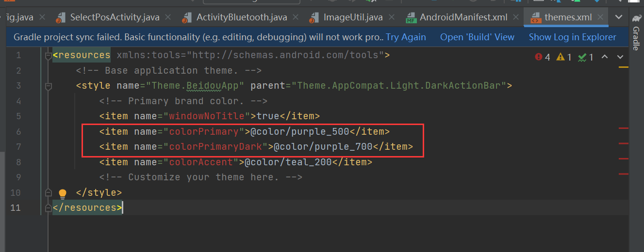Close the AndroidManifest.xml tab
Image resolution: width=644 pixels, height=252 pixels.
pos(516,17)
